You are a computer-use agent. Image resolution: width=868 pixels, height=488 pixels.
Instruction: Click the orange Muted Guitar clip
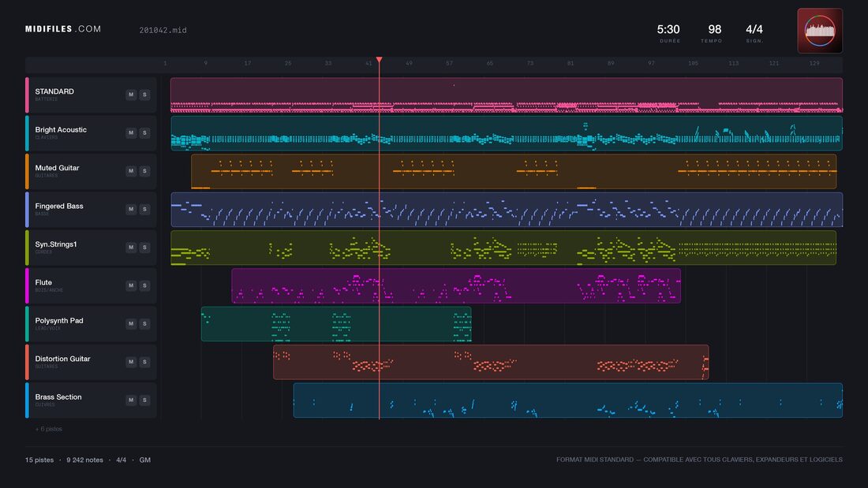(x=514, y=172)
